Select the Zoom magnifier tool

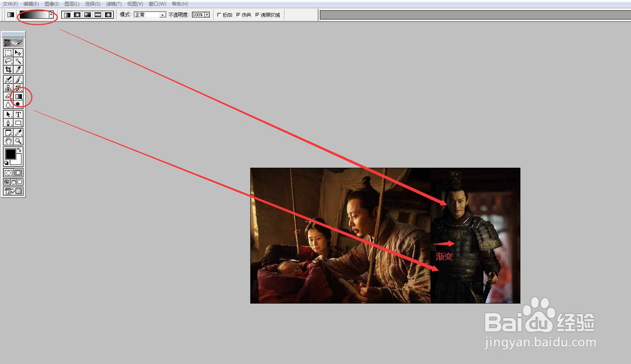click(x=18, y=141)
